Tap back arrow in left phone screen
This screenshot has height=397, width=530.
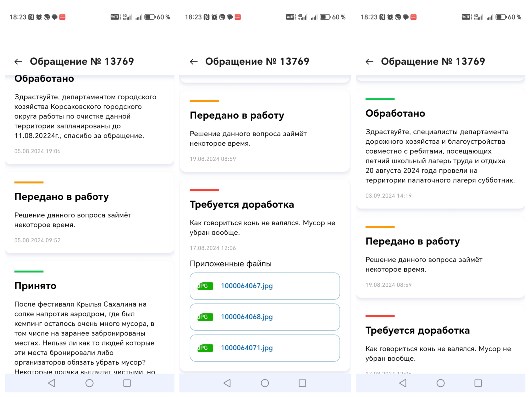[18, 61]
